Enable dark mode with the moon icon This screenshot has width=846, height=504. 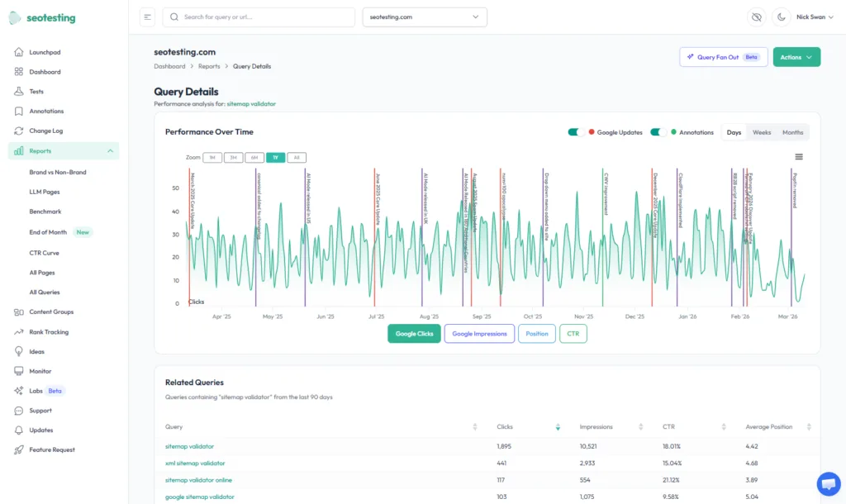click(x=781, y=17)
